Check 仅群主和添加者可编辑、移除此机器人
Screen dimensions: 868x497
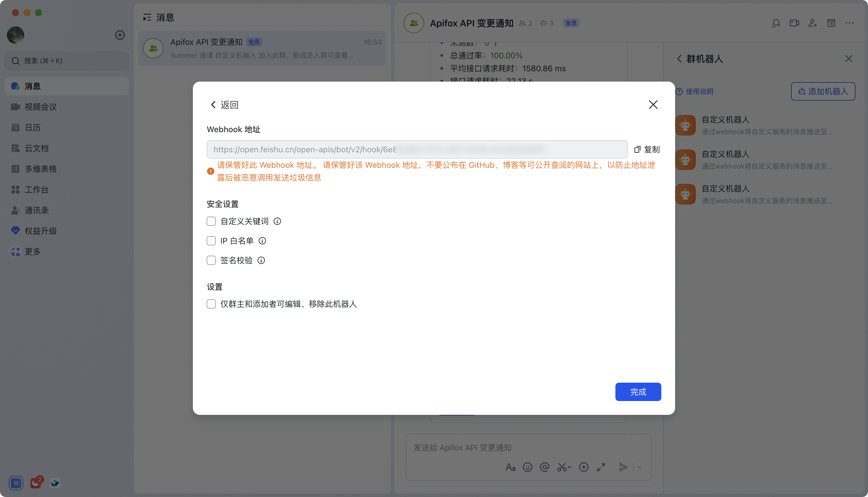pos(211,304)
